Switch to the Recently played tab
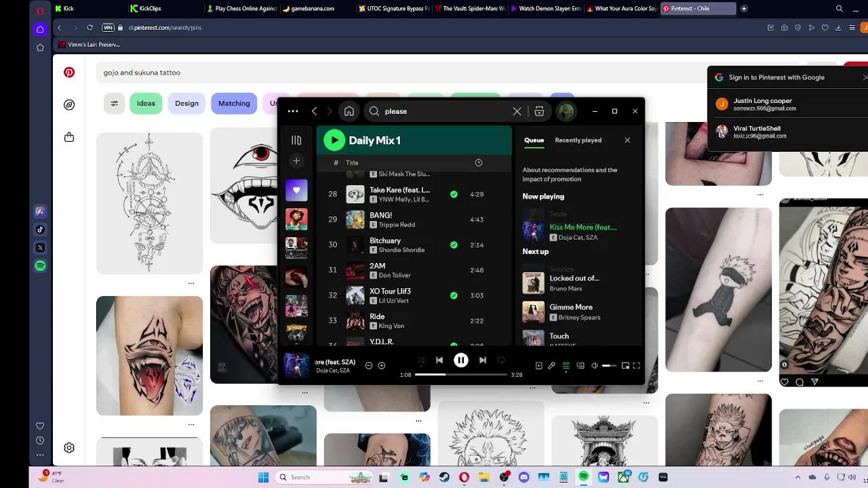 tap(578, 140)
